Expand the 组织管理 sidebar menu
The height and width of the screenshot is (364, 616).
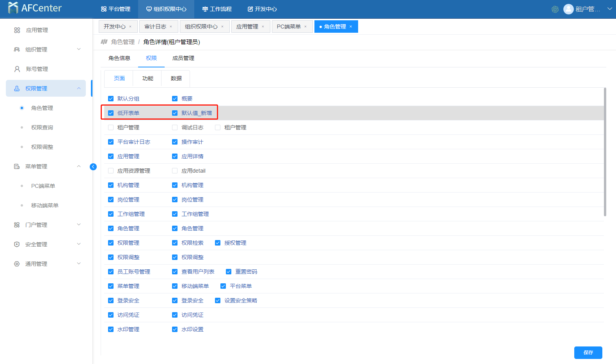(79, 49)
